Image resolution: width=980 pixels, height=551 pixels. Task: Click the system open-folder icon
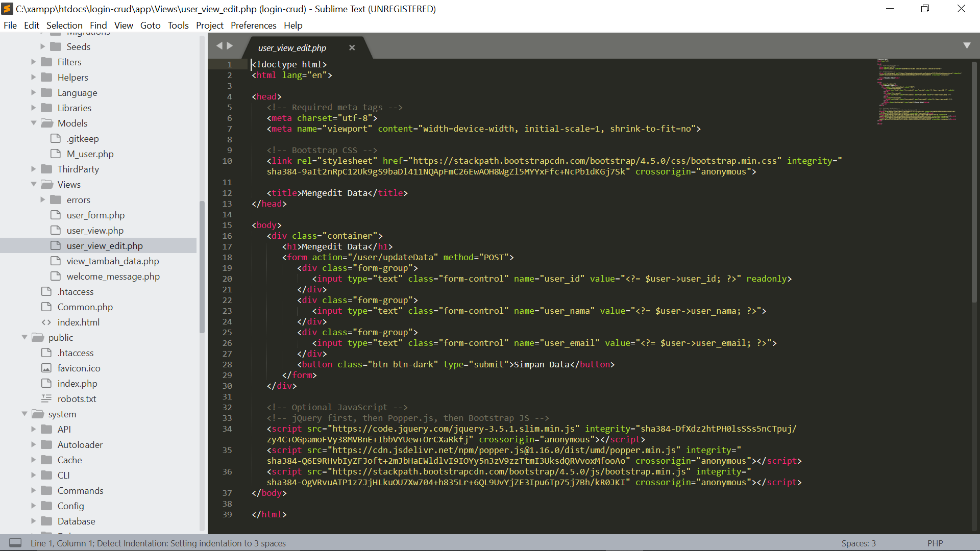(x=38, y=414)
